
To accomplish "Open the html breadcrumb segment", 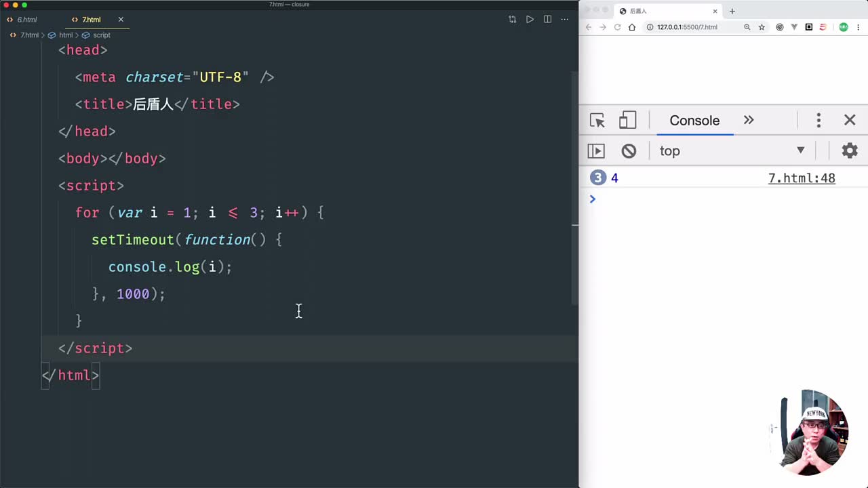I will click(60, 35).
